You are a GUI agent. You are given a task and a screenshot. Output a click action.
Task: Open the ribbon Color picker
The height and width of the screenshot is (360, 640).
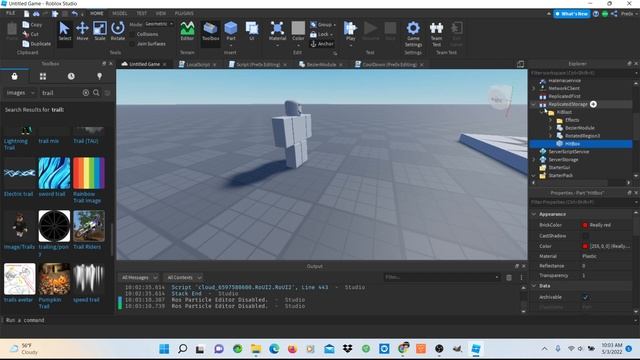click(298, 31)
